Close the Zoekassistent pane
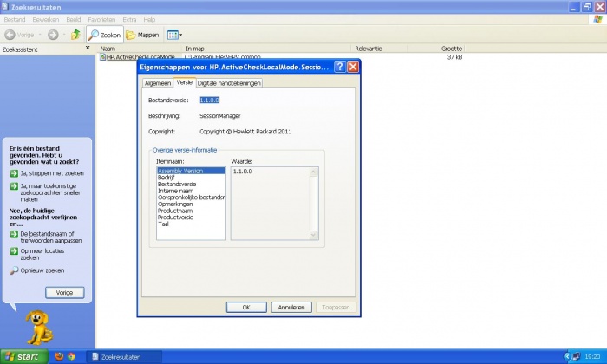The width and height of the screenshot is (607, 364). click(x=88, y=48)
